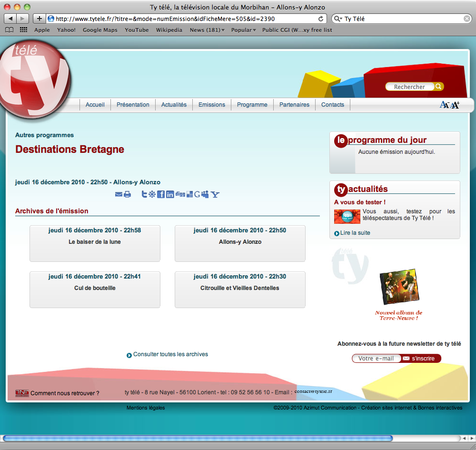Open the Contacts menu item

click(333, 104)
